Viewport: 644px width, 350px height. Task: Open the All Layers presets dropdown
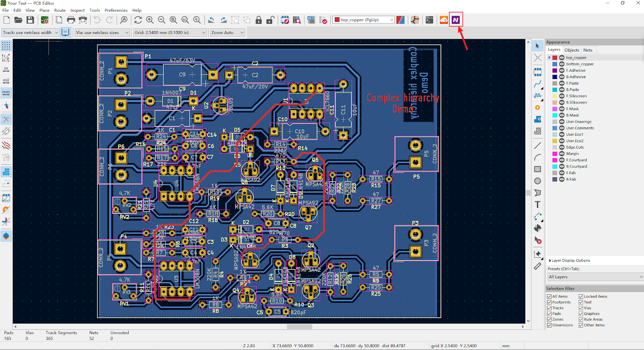[595, 277]
